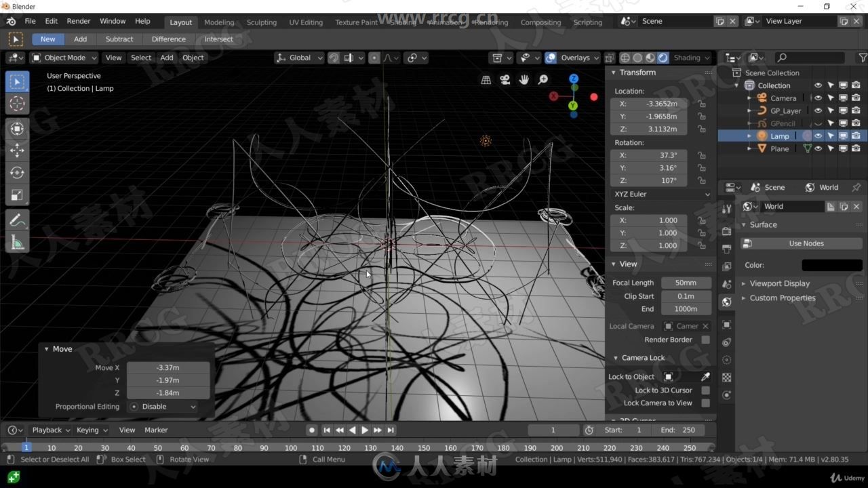The image size is (868, 488).
Task: Toggle visibility of GP_Layer in outliner
Action: pyautogui.click(x=818, y=111)
